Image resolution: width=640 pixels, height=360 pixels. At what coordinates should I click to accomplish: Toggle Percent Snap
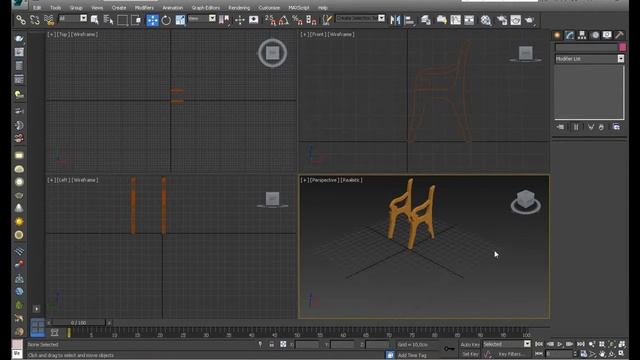(x=298, y=20)
